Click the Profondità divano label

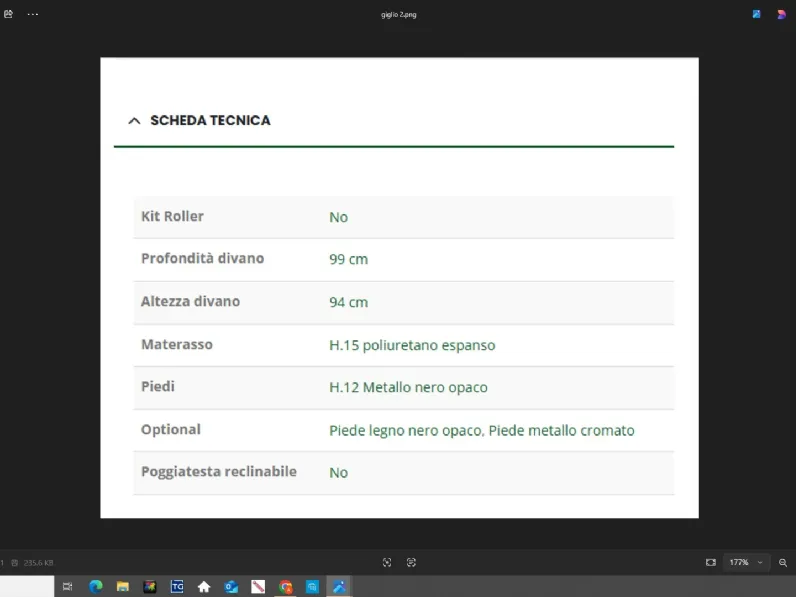(203, 258)
